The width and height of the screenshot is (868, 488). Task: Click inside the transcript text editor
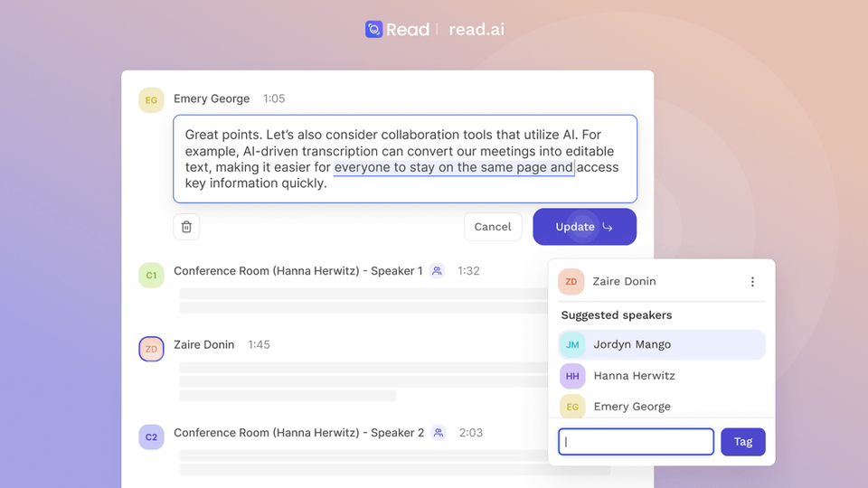[x=404, y=158]
